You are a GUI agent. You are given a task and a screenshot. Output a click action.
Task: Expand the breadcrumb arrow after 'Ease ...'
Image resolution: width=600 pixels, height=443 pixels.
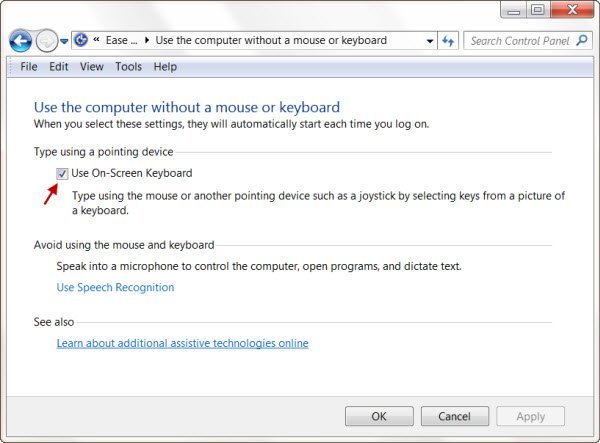147,40
